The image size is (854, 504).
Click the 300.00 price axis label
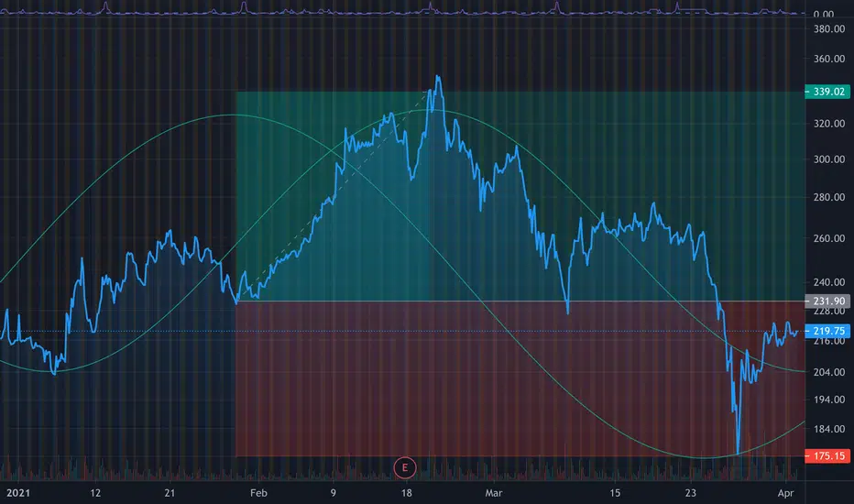tap(829, 159)
